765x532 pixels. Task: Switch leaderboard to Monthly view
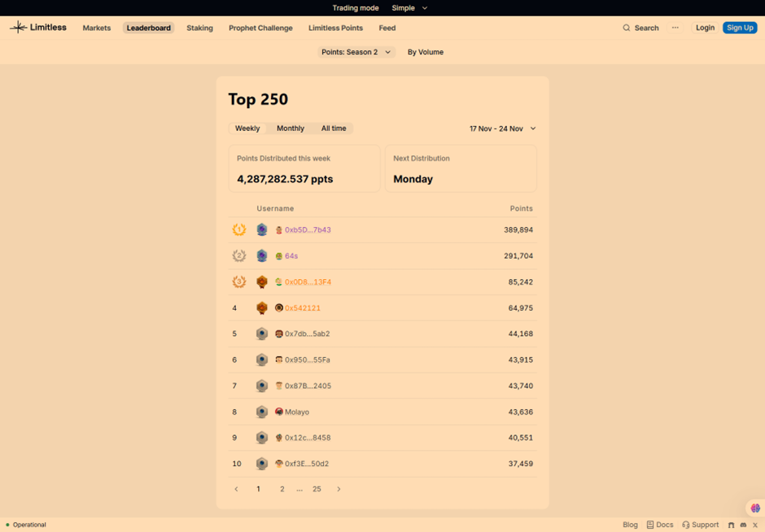[290, 128]
